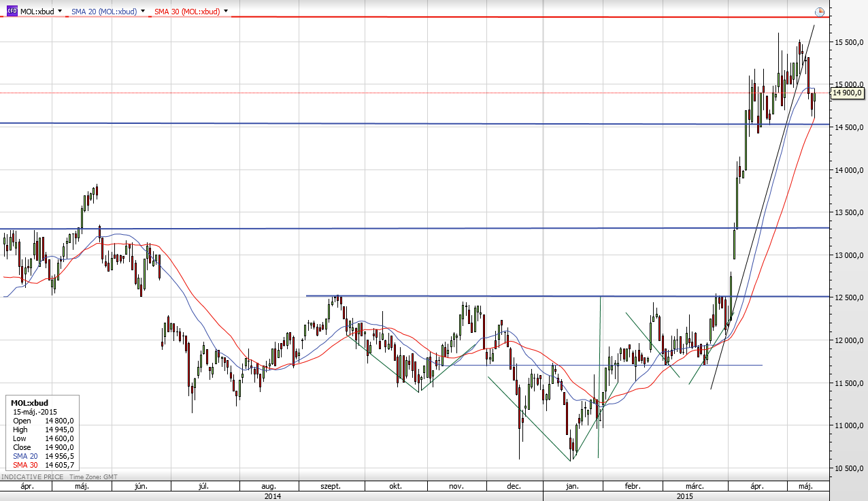Click the 15 500,0 price axis label

point(848,42)
